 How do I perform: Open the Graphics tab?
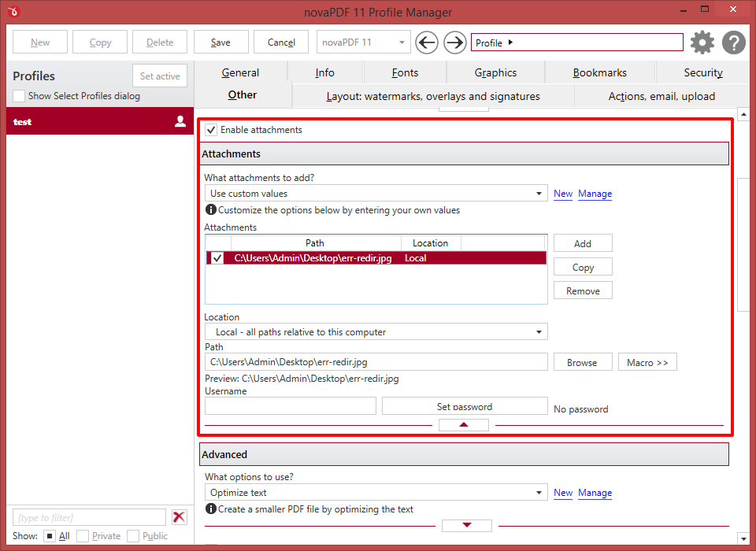point(495,72)
